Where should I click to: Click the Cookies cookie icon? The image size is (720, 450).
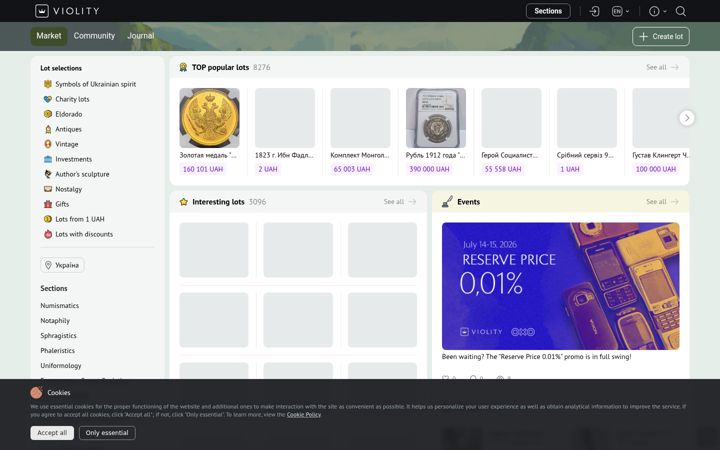pos(37,392)
